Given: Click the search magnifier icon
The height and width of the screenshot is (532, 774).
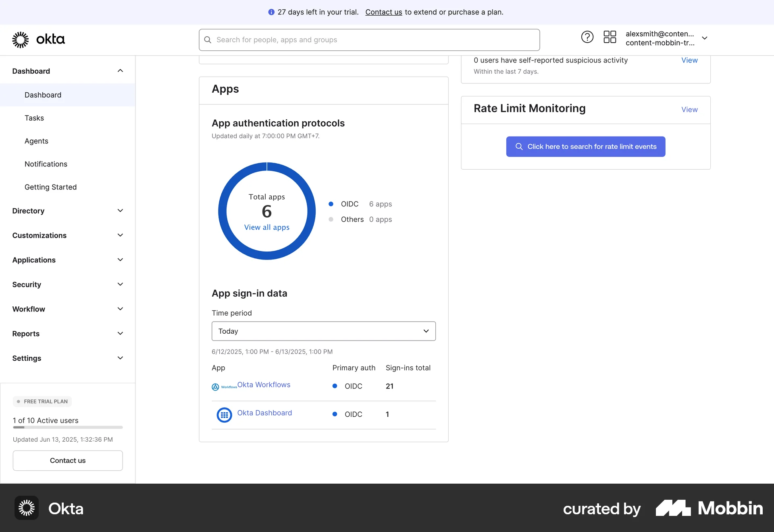Looking at the screenshot, I should click(208, 39).
